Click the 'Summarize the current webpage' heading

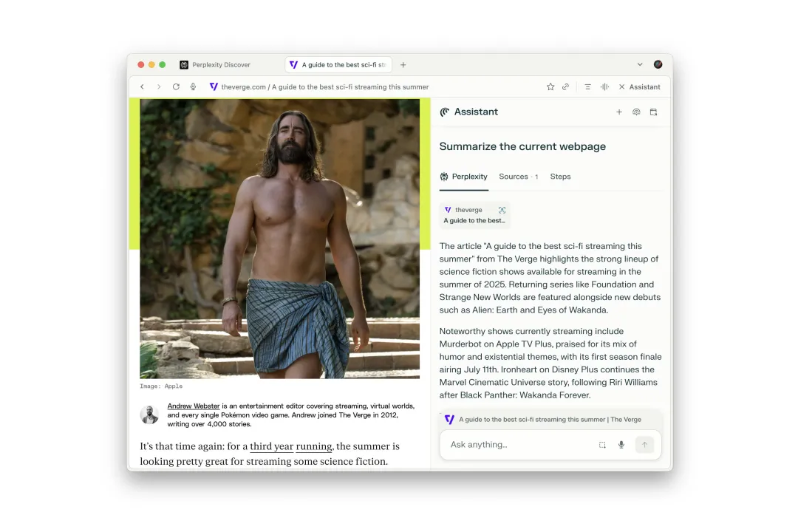point(522,146)
